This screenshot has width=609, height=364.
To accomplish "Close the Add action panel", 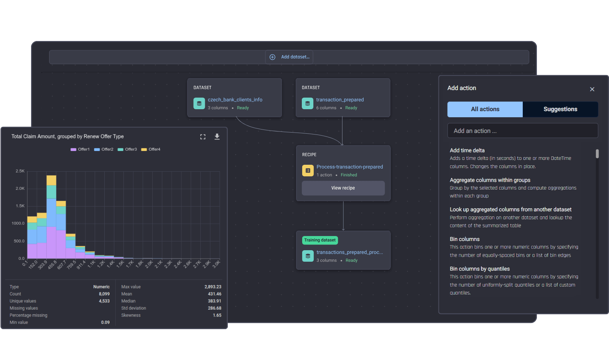I will 592,89.
